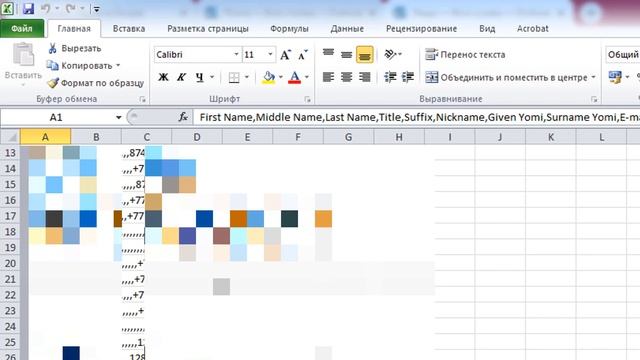Open the Выравнивание group dialog launcher
The width and height of the screenshot is (640, 360).
pyautogui.click(x=594, y=99)
